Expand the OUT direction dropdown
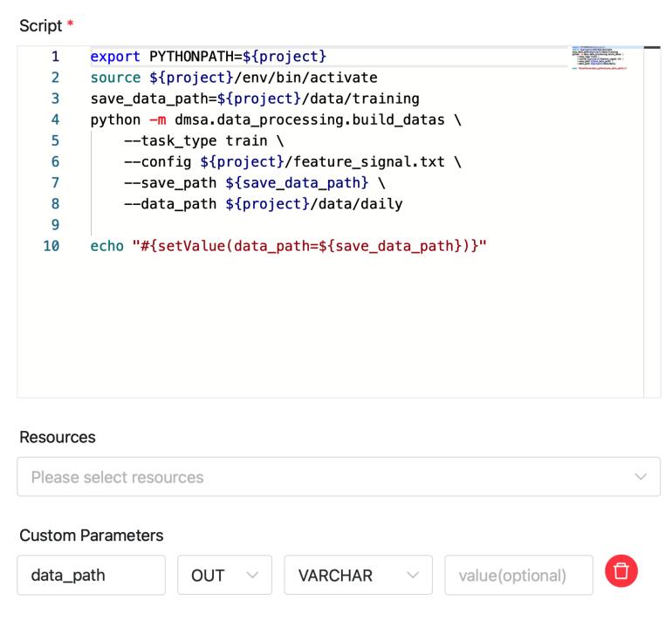Screen dimensions: 672x628 [x=226, y=576]
